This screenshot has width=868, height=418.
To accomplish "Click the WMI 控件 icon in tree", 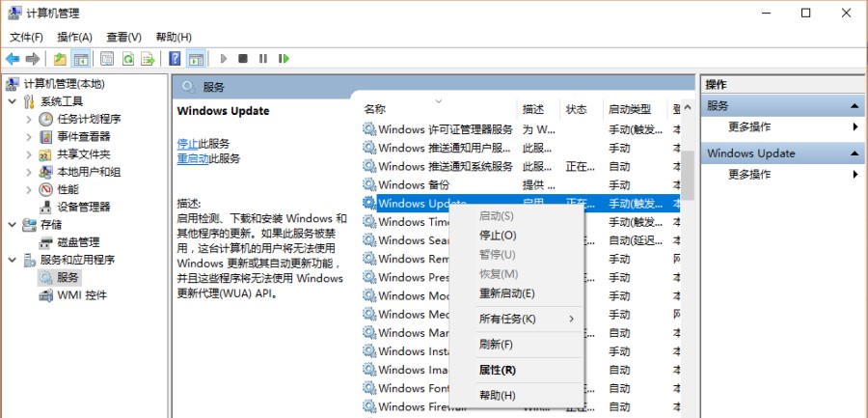I will (x=46, y=295).
